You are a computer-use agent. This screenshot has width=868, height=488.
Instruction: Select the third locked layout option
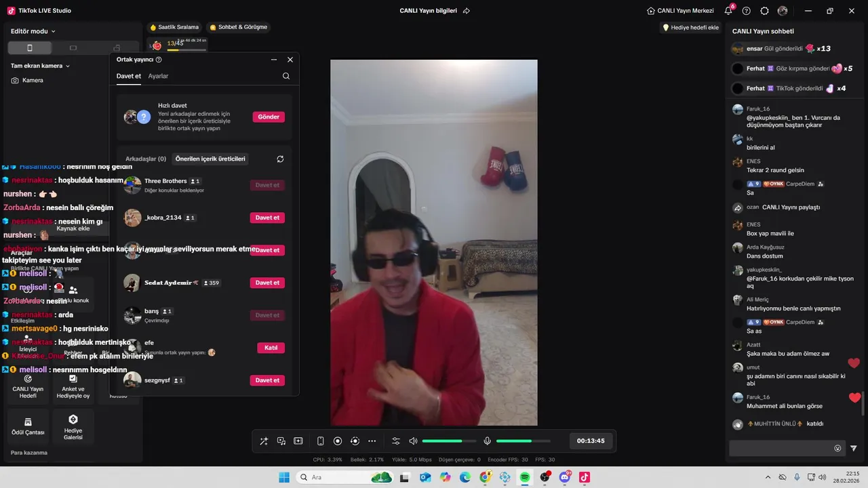[x=117, y=48]
